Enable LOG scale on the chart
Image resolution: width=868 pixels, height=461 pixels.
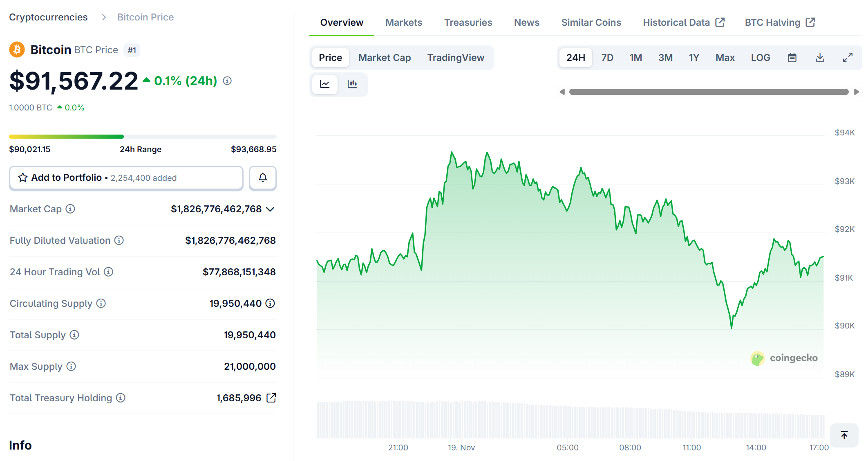[x=760, y=58]
